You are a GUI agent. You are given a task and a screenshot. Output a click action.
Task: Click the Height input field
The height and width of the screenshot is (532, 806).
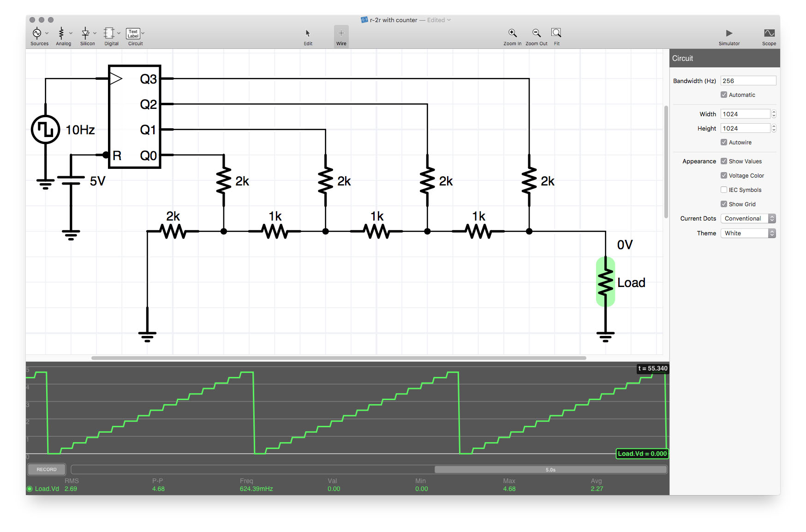pos(746,128)
